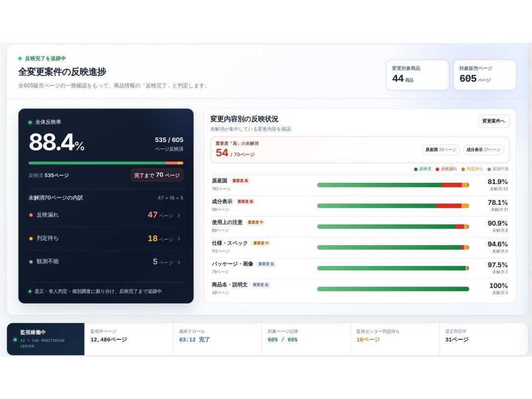Click the 成分表示 progress bar
The image size is (532, 399).
(x=393, y=206)
